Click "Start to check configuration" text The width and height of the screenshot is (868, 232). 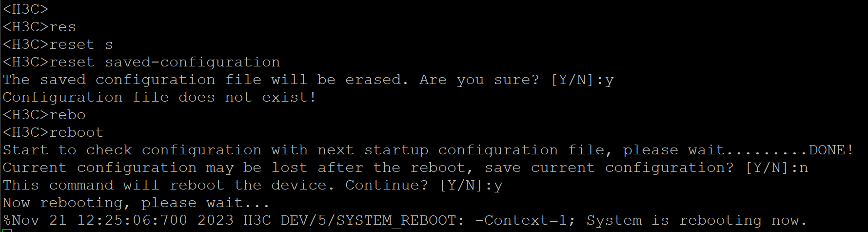[x=132, y=150]
